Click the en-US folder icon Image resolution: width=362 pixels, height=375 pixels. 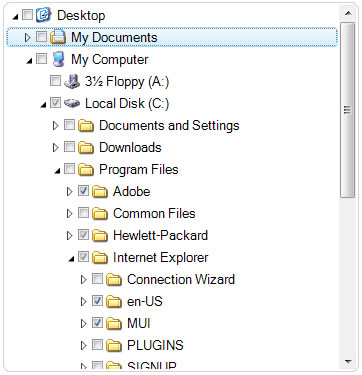click(114, 301)
